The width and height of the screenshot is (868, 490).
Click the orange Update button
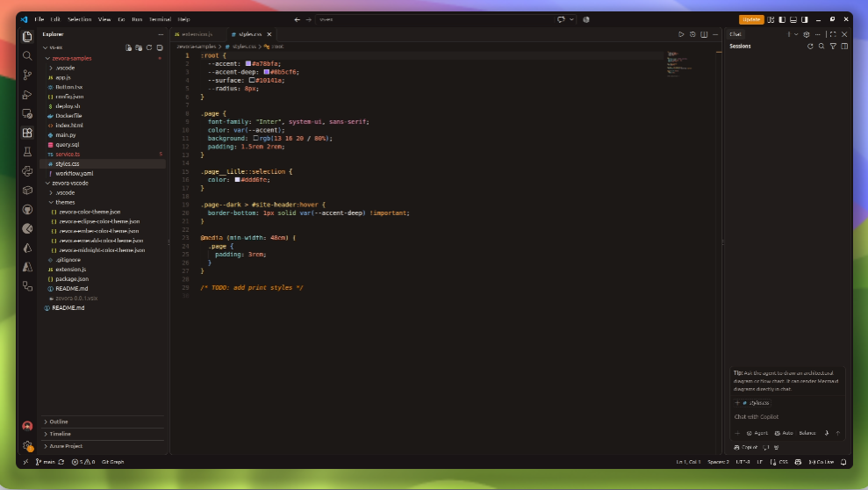pyautogui.click(x=751, y=19)
